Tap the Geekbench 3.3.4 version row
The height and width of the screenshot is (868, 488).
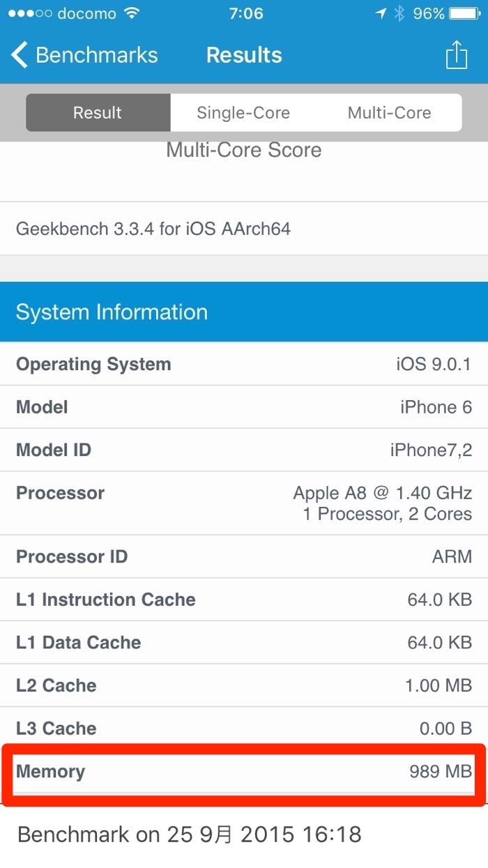click(244, 229)
